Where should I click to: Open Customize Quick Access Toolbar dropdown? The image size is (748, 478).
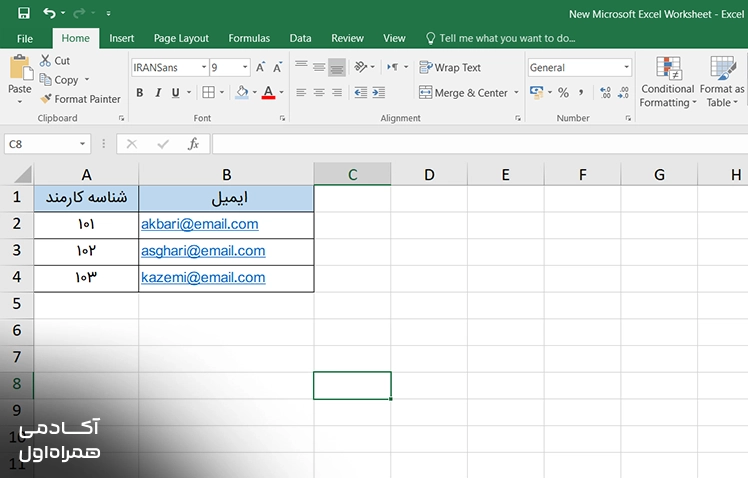(x=108, y=13)
